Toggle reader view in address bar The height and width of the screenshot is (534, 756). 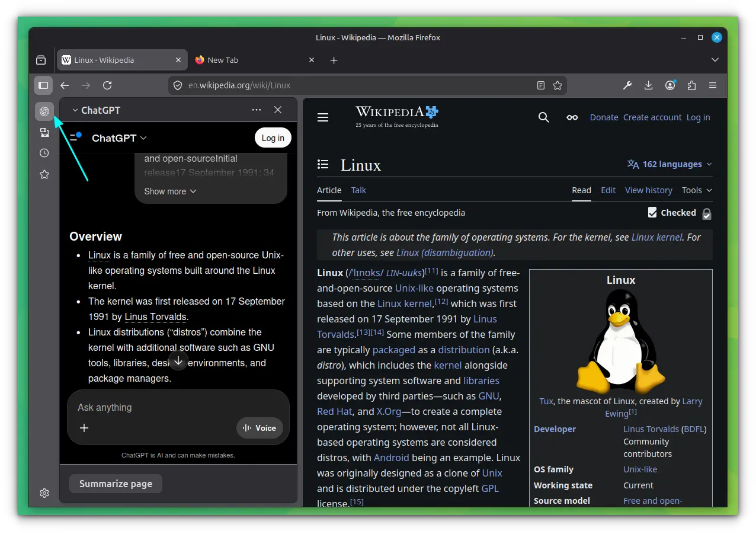click(x=541, y=85)
